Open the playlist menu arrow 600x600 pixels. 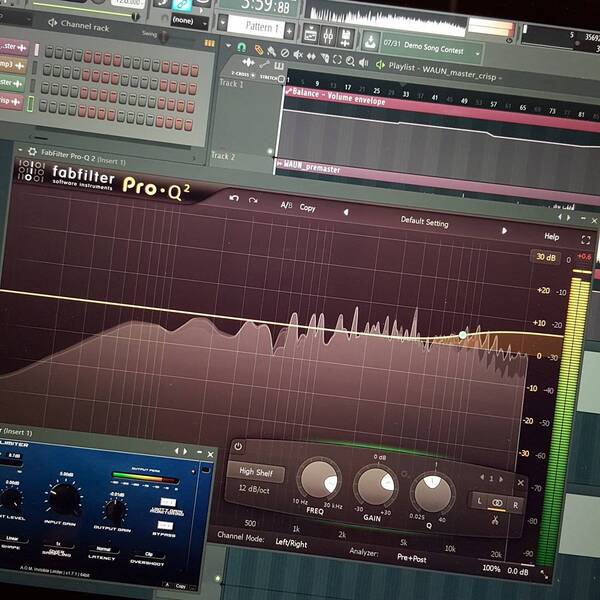click(228, 45)
